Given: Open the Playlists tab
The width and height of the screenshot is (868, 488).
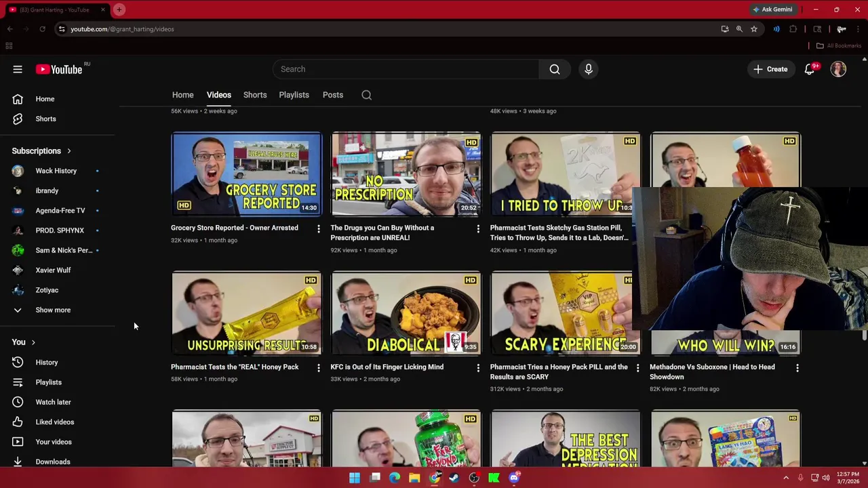Looking at the screenshot, I should pyautogui.click(x=294, y=95).
